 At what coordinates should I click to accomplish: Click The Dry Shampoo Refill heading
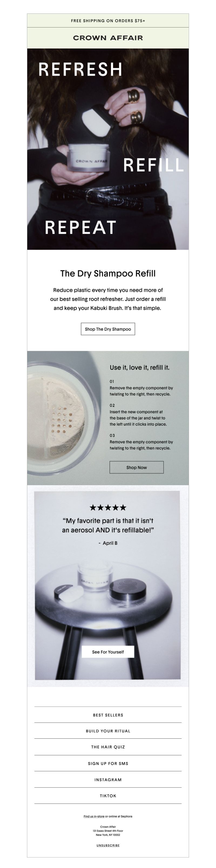(x=108, y=273)
